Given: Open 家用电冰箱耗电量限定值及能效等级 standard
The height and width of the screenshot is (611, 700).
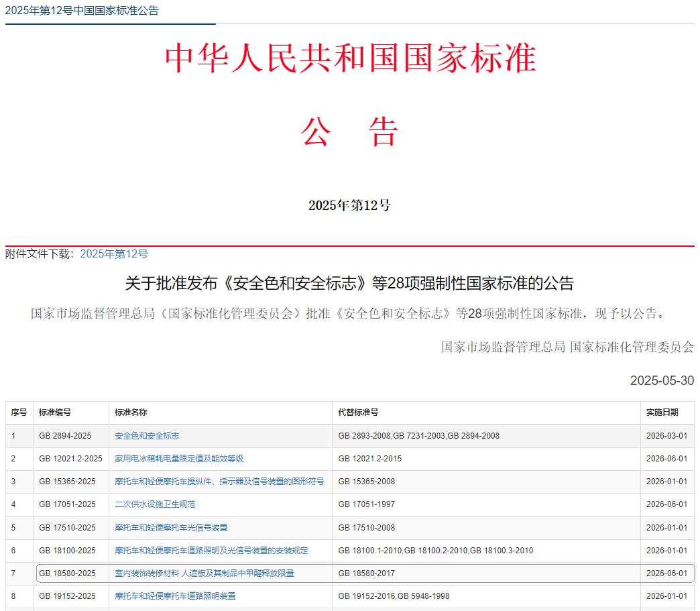Looking at the screenshot, I should tap(179, 459).
